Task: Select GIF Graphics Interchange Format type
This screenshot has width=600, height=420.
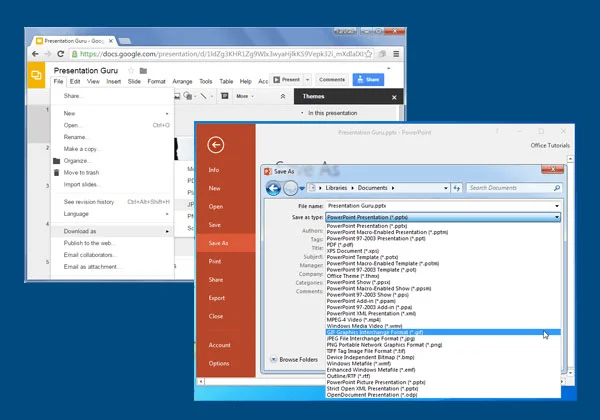Action: click(x=443, y=332)
